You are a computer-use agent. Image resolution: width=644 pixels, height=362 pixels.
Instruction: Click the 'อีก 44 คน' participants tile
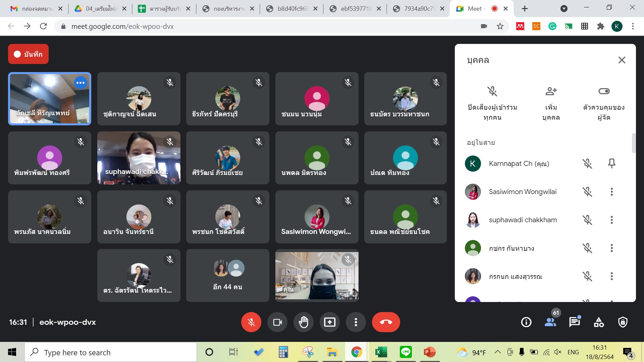click(227, 276)
